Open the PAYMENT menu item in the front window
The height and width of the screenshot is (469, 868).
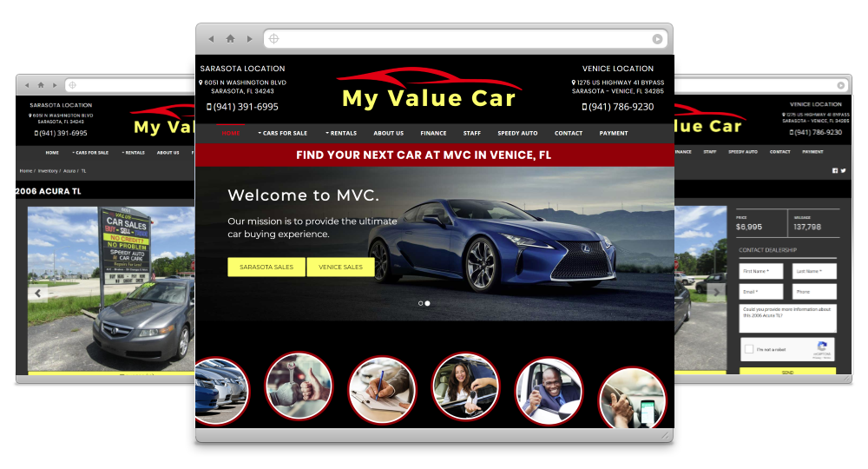[614, 134]
